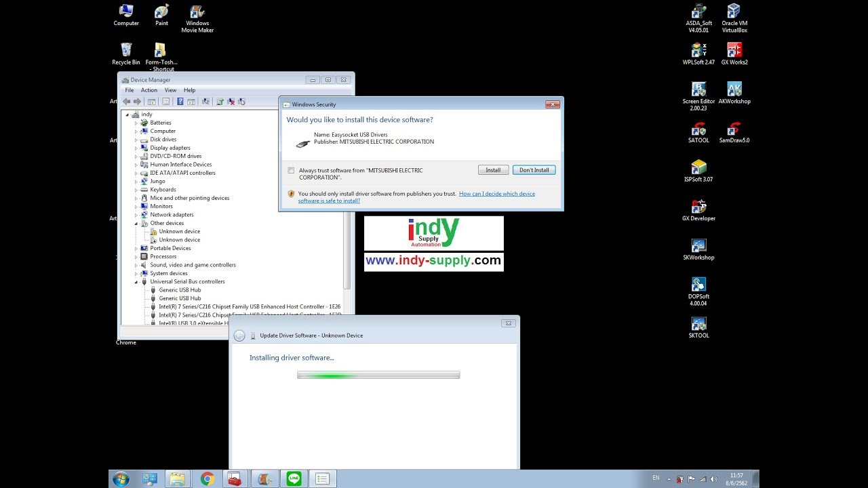Click the blue Help question mark toolbar icon
868x488 pixels.
coord(180,102)
